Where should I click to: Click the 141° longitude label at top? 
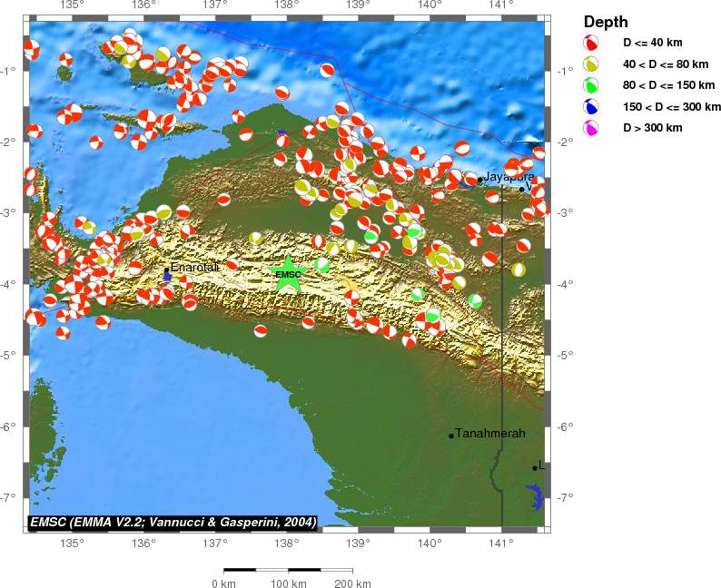tap(500, 5)
